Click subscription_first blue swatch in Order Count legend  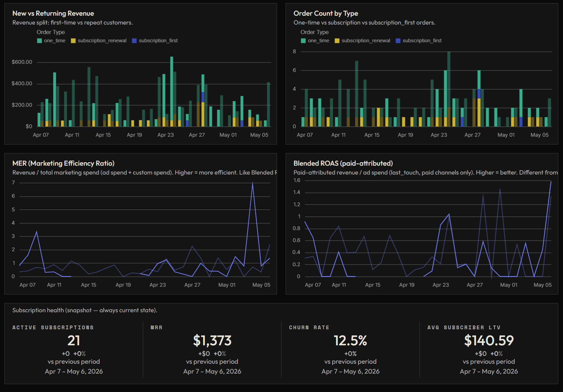tap(398, 41)
